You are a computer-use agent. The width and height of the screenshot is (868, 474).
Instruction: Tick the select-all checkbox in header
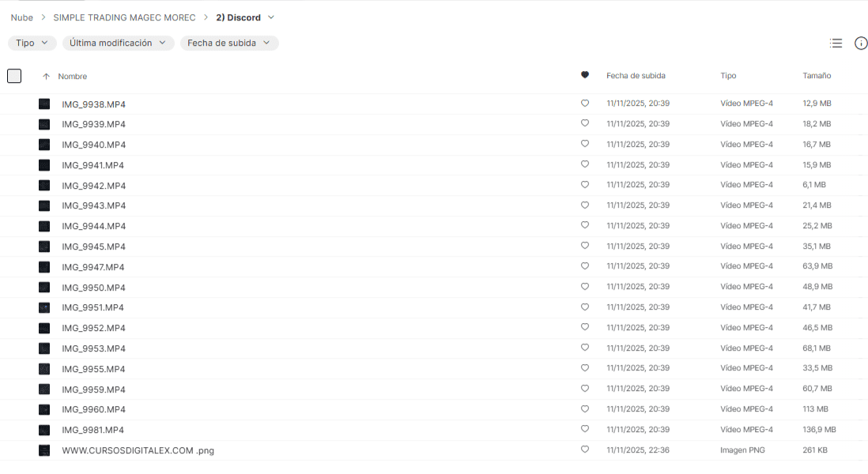tap(14, 76)
